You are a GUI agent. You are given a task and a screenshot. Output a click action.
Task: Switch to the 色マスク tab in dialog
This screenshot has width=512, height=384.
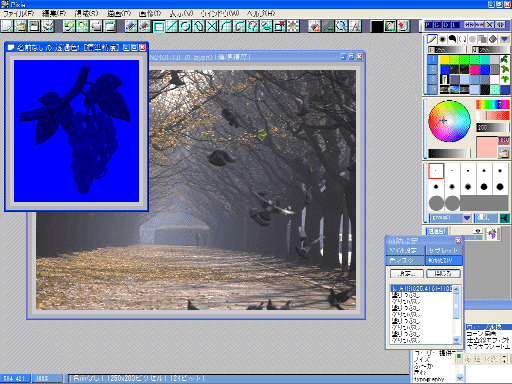(405, 260)
